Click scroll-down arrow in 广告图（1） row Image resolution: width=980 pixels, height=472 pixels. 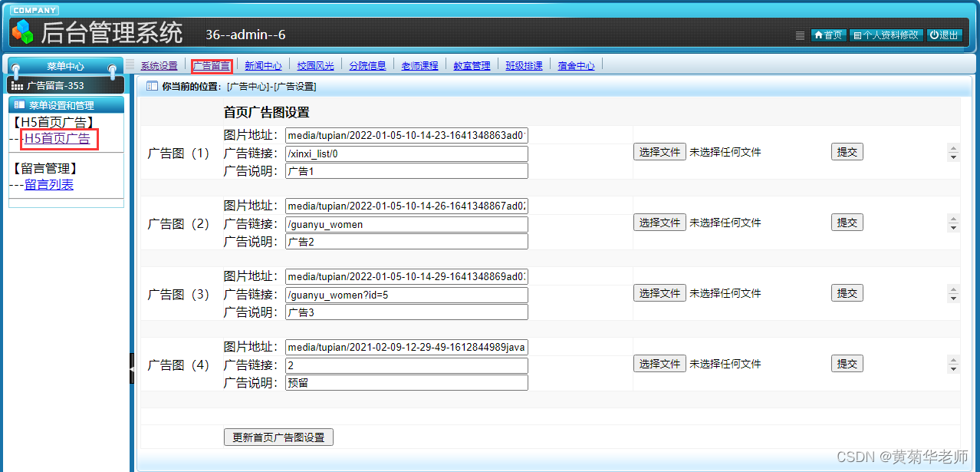coord(953,157)
